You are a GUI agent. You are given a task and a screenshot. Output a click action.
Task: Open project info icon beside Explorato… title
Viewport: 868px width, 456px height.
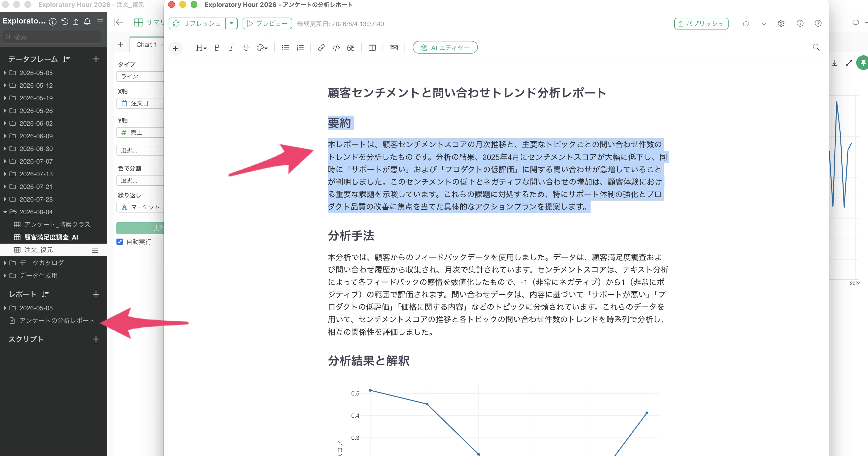click(53, 21)
